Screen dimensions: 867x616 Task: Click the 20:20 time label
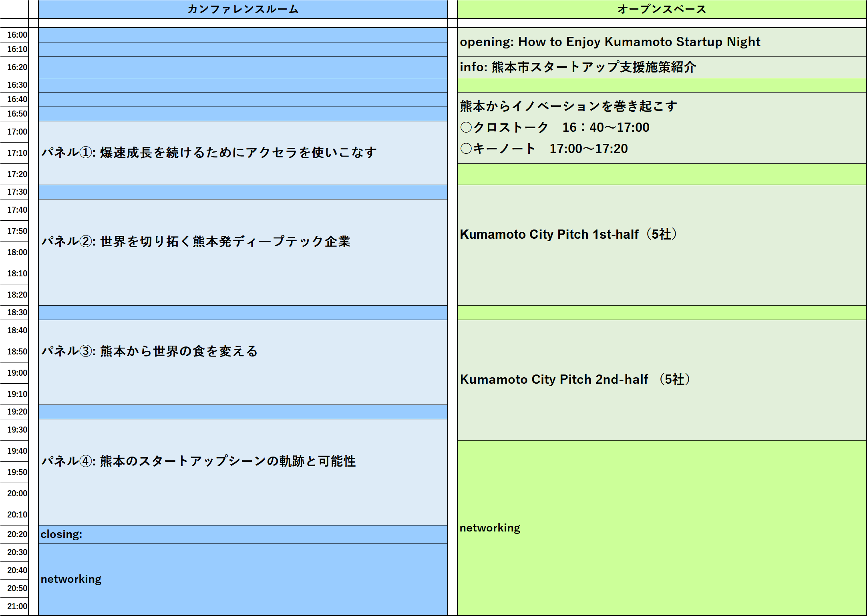tap(17, 534)
